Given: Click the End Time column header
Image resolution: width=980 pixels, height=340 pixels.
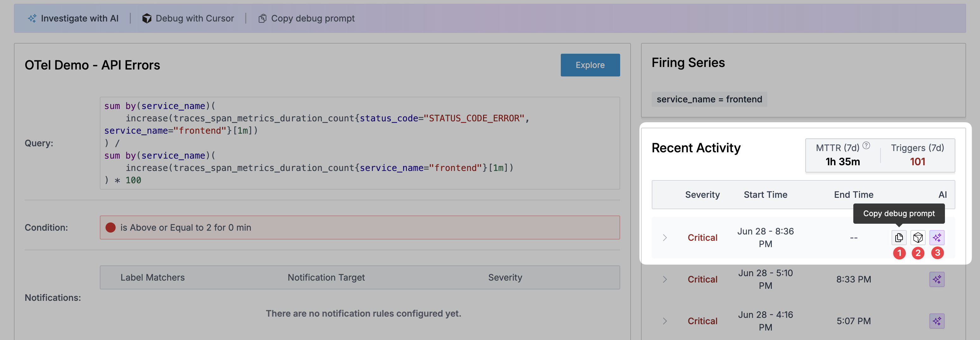Looking at the screenshot, I should point(854,195).
